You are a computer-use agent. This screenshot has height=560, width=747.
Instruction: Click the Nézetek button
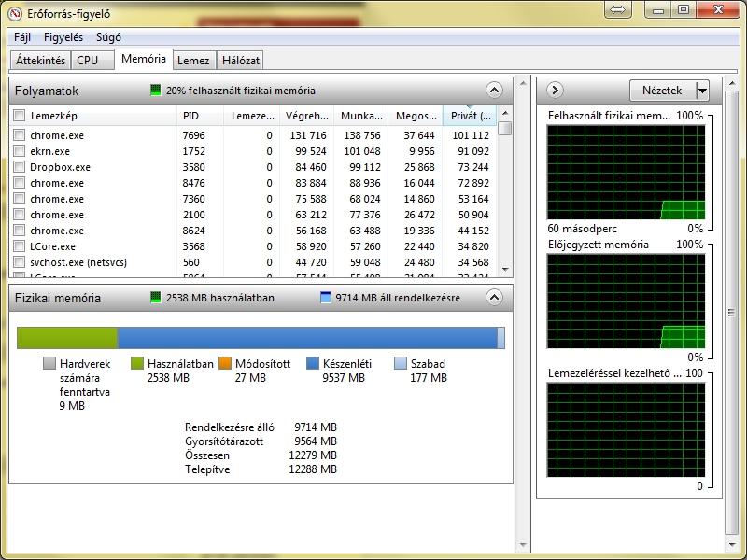pyautogui.click(x=662, y=90)
